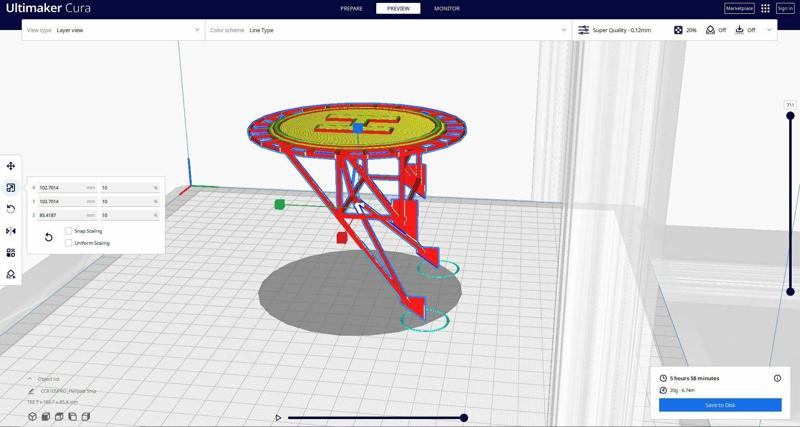Enable the Uniform Scaling checkbox

tap(68, 243)
